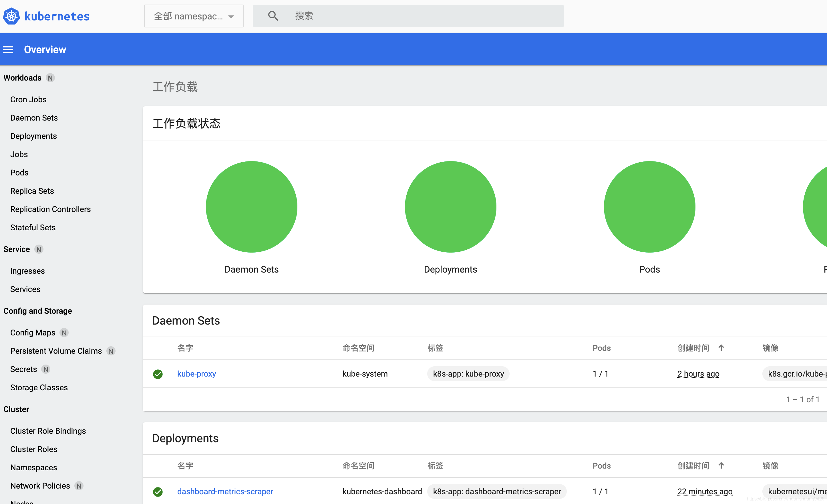The width and height of the screenshot is (827, 504).
Task: Toggle the hamburger sidebar menu
Action: (x=8, y=50)
